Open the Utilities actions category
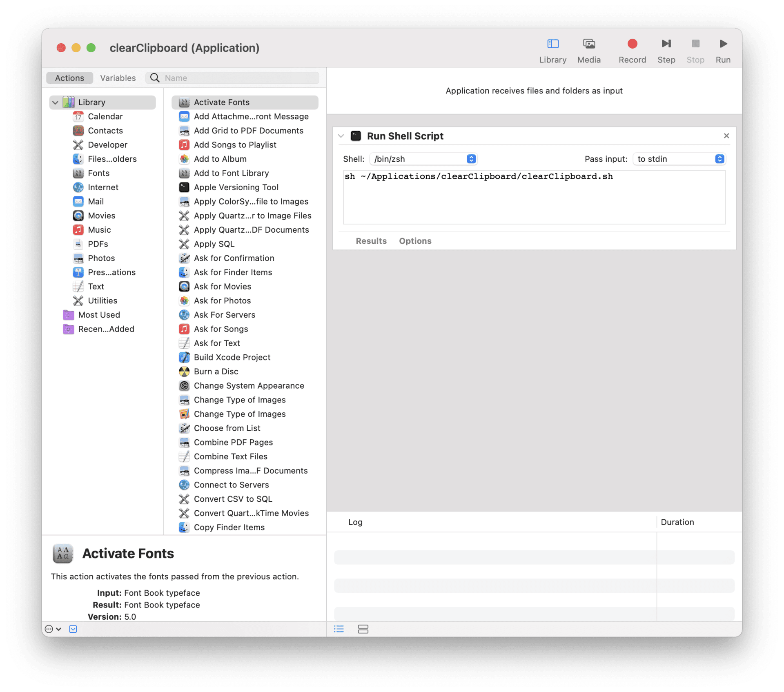784x692 pixels. coord(102,300)
